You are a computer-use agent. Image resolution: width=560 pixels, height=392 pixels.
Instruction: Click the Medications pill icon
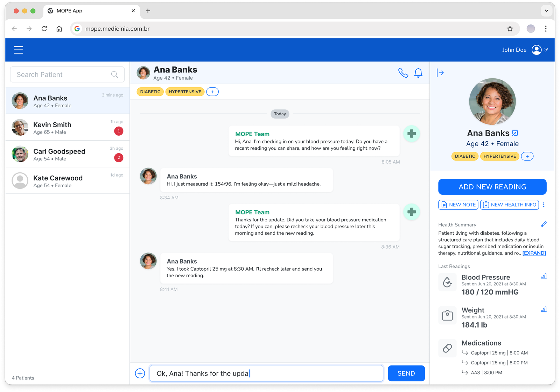[447, 348]
